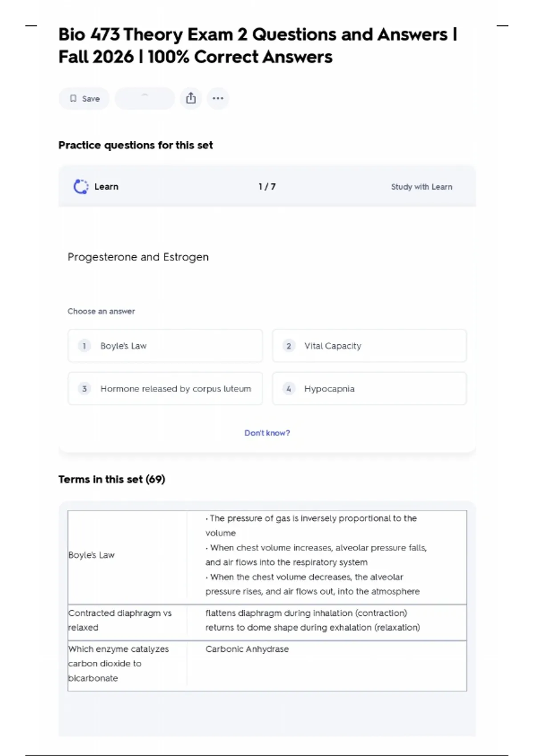The image size is (534, 756).
Task: Click the Learn mode circular icon
Action: click(x=81, y=187)
